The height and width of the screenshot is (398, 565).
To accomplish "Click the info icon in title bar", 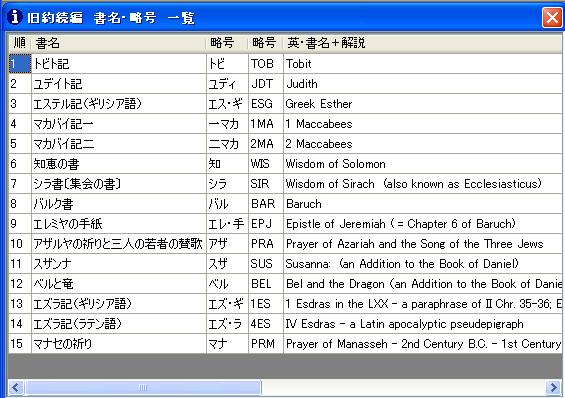I will [15, 16].
